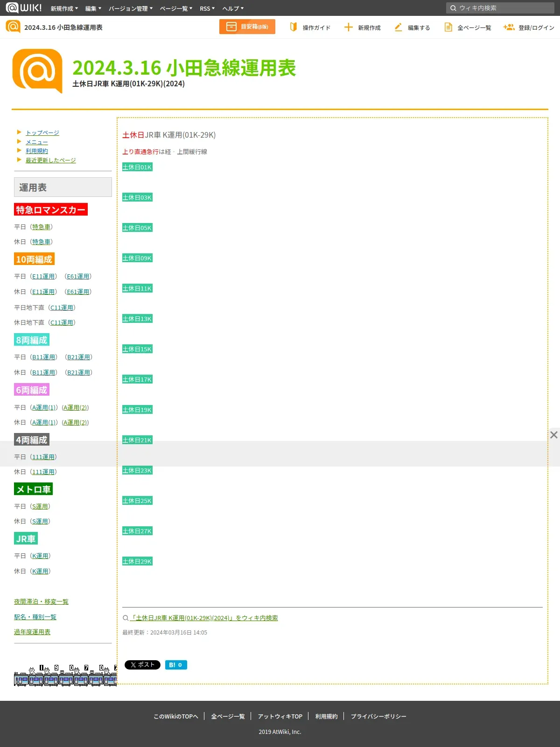Open the 新規作成 dropdown in top bar
The width and height of the screenshot is (560, 747).
click(x=64, y=8)
